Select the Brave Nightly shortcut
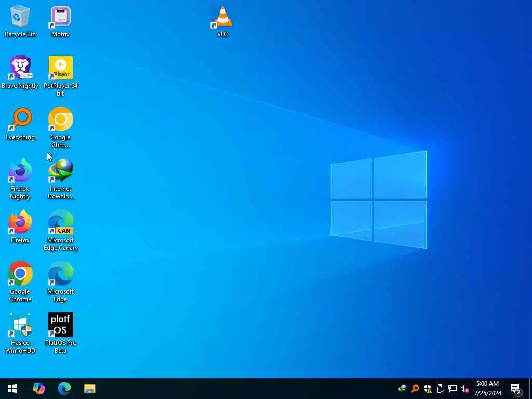Image resolution: width=532 pixels, height=399 pixels. click(x=20, y=72)
